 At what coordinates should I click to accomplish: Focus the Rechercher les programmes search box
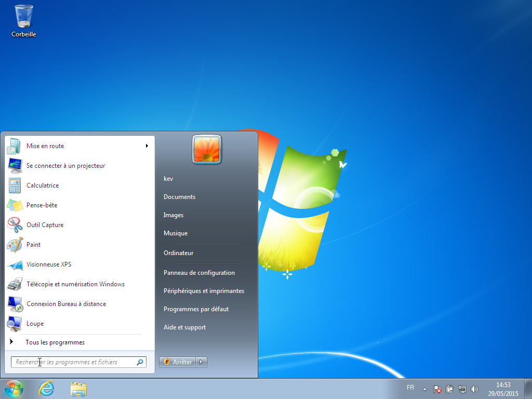click(79, 362)
